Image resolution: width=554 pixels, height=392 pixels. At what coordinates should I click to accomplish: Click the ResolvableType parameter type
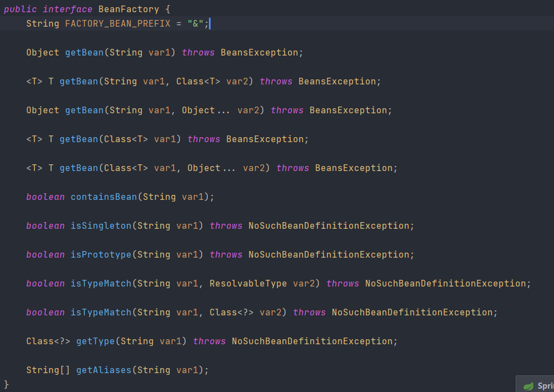(x=248, y=284)
